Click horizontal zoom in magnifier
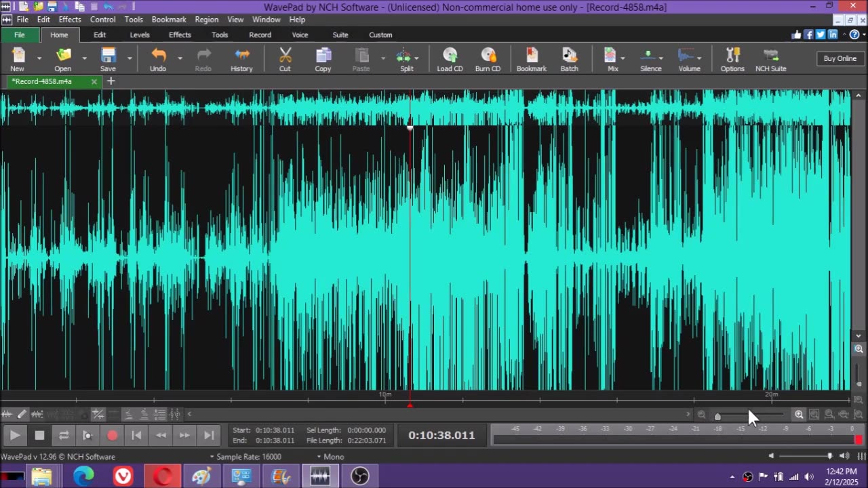The height and width of the screenshot is (488, 868). click(799, 414)
